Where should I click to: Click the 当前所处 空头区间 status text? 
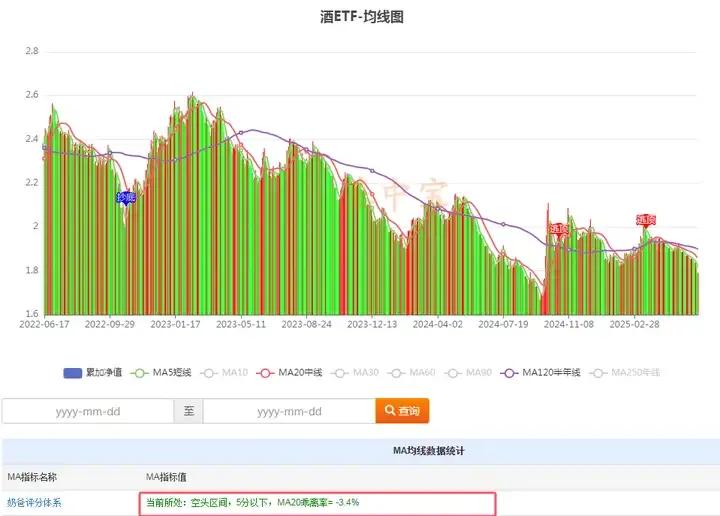click(x=253, y=503)
